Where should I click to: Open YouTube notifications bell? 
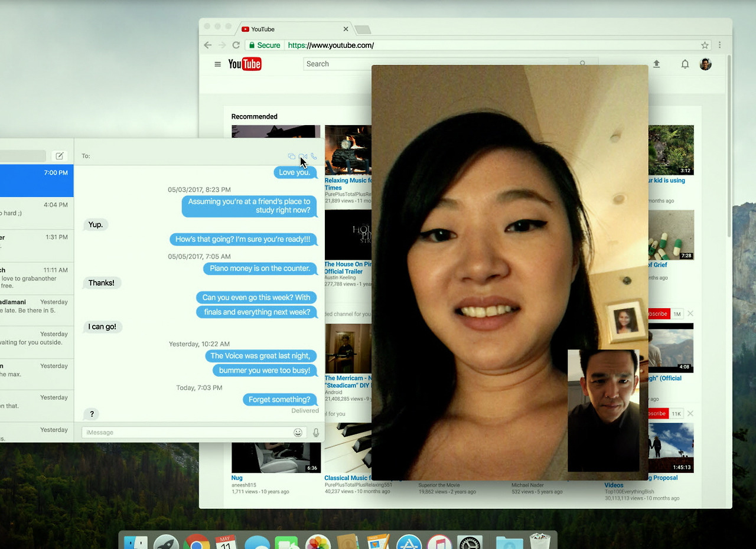point(685,64)
